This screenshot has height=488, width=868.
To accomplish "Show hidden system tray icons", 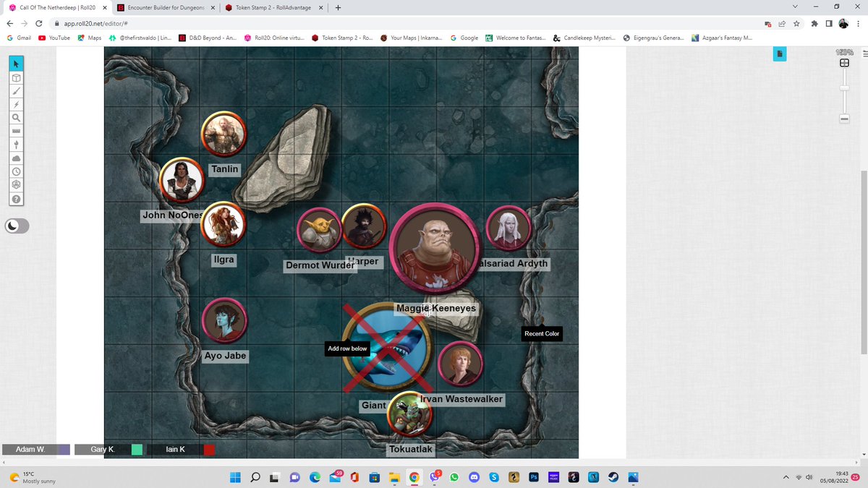I will 786,477.
